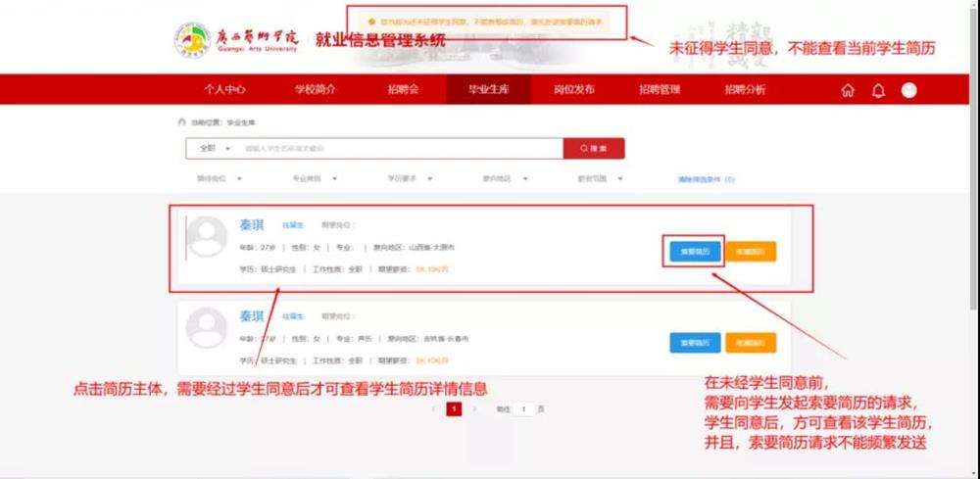Expand the 全部 search scope dropdown

pos(215,149)
